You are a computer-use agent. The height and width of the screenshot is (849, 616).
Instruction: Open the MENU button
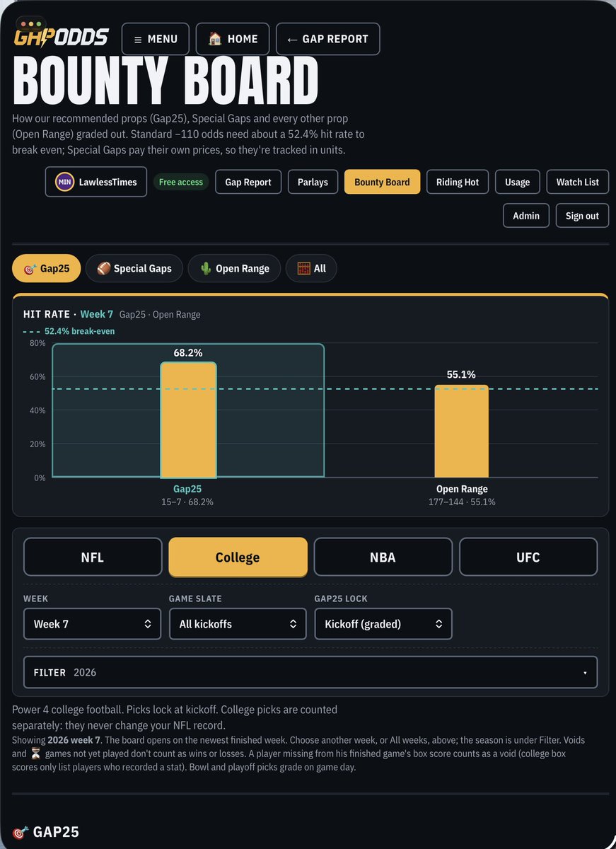pyautogui.click(x=156, y=39)
